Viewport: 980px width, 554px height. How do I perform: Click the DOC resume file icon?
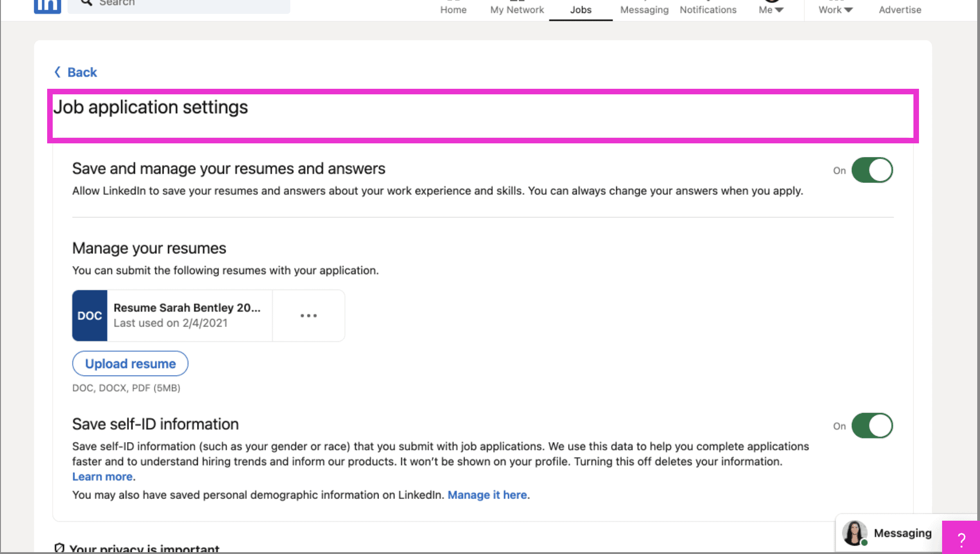pos(90,315)
